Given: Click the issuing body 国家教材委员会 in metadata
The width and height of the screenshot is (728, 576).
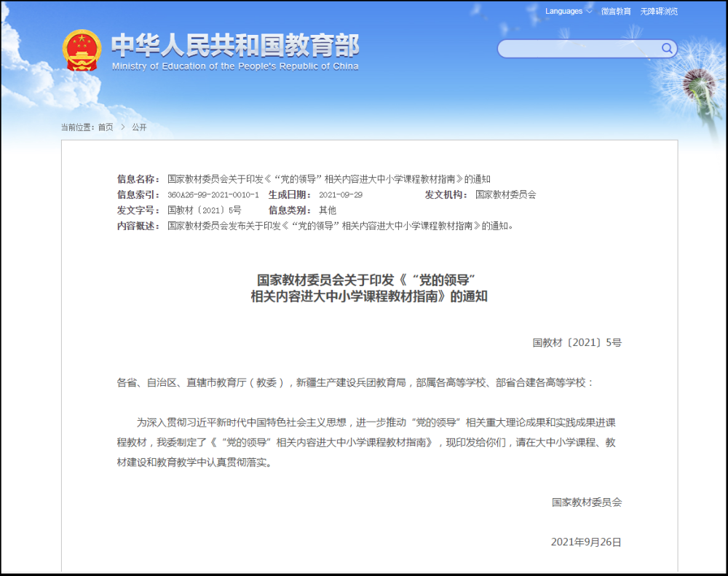Looking at the screenshot, I should 506,194.
